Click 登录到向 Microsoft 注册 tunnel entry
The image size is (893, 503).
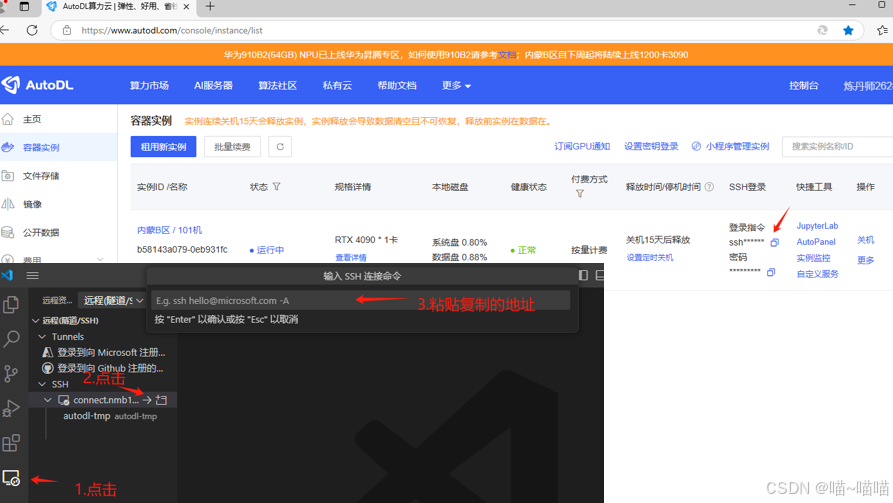104,352
